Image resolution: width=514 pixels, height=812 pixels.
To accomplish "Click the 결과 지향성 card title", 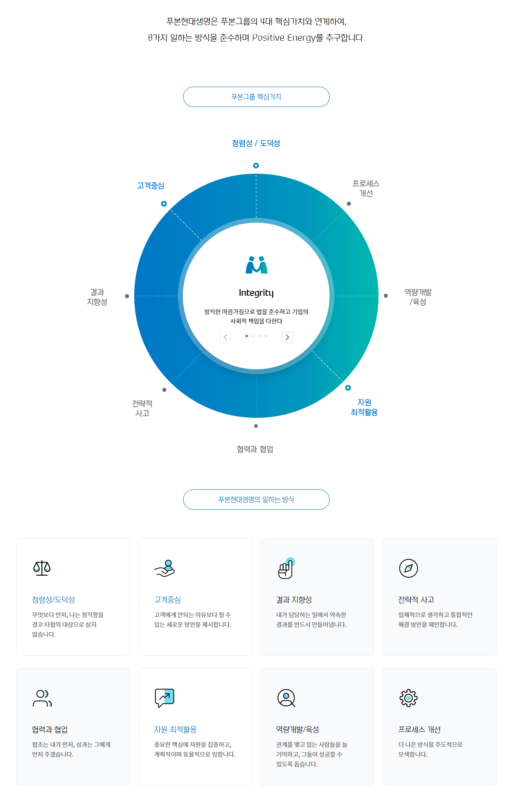I will point(294,600).
